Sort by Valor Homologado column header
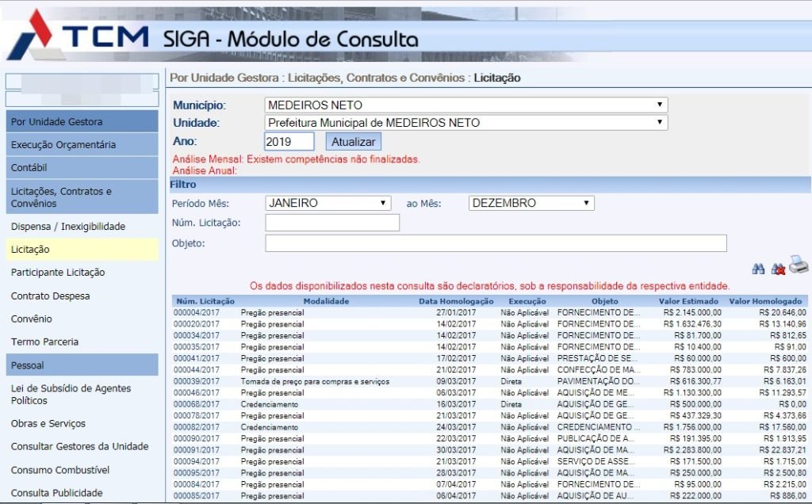This screenshot has height=504, width=812. pyautogui.click(x=765, y=301)
